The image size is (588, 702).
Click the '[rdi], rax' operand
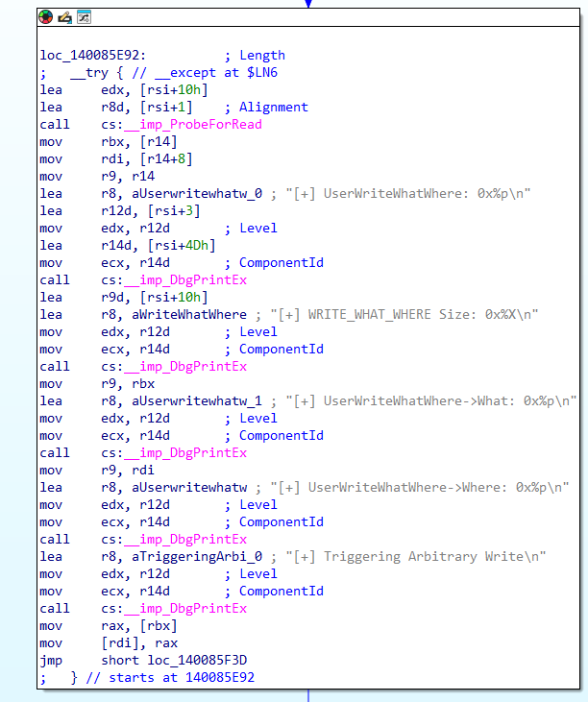(x=139, y=643)
